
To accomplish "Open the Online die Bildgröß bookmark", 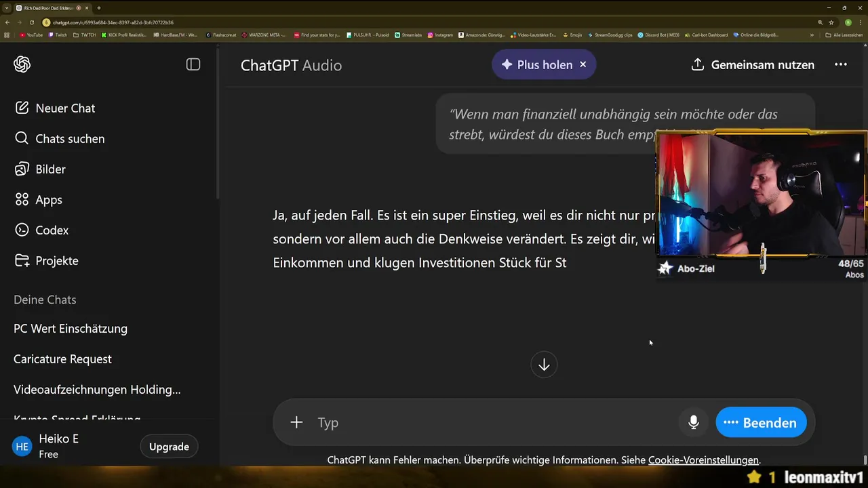I will point(756,35).
